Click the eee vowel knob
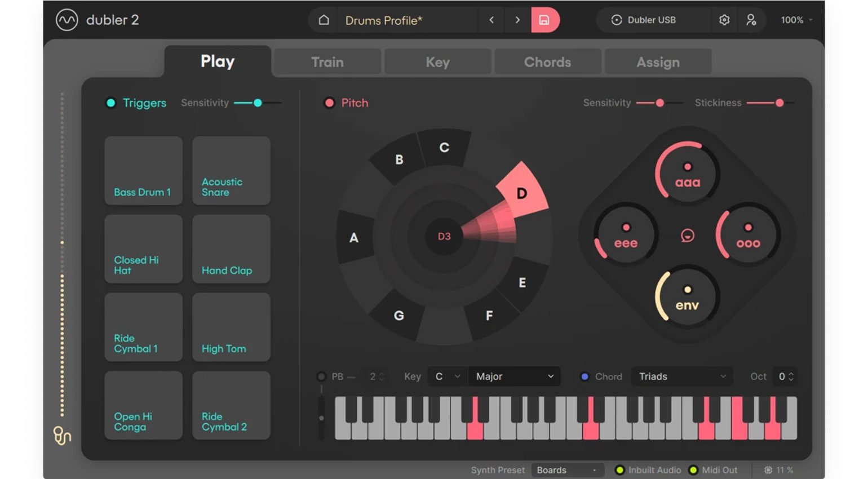The image size is (868, 479). tap(626, 234)
